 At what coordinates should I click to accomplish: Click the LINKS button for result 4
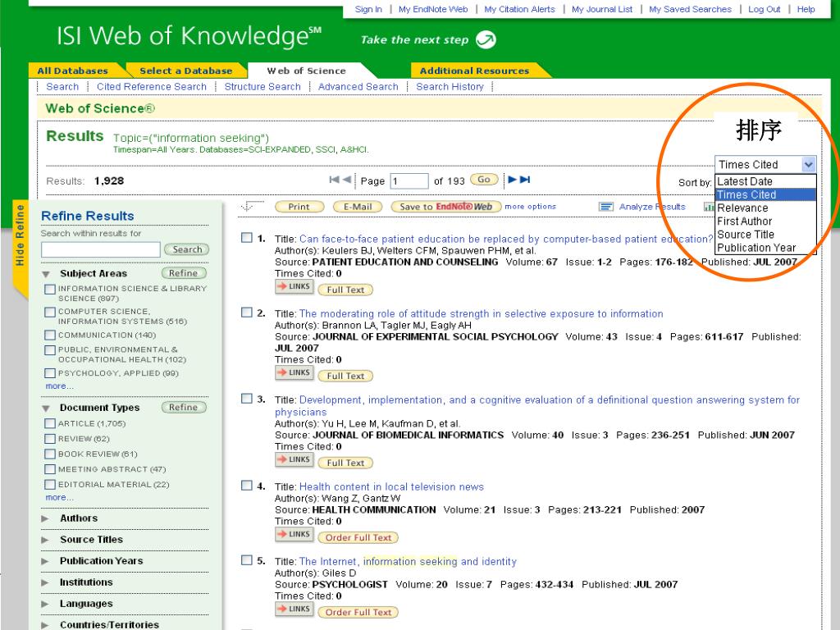pos(294,534)
